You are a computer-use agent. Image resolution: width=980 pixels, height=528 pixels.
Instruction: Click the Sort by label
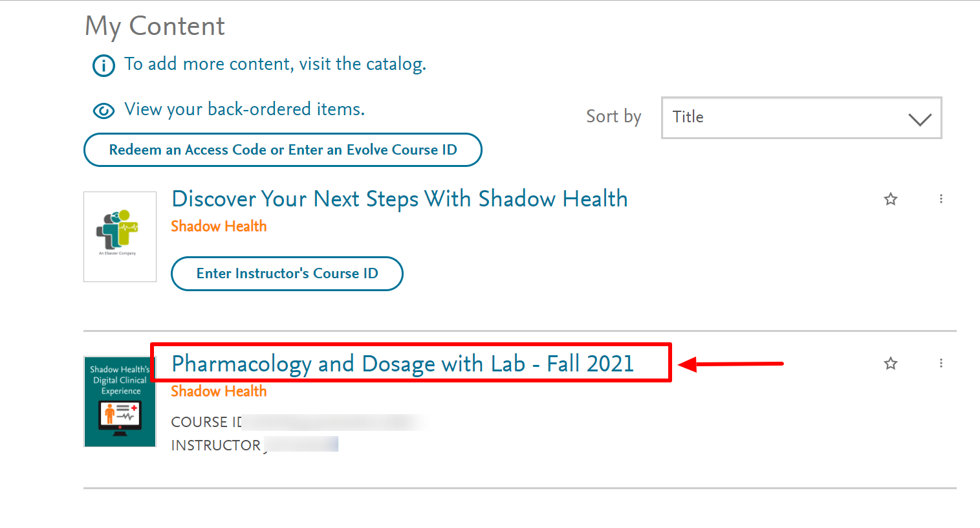[613, 116]
